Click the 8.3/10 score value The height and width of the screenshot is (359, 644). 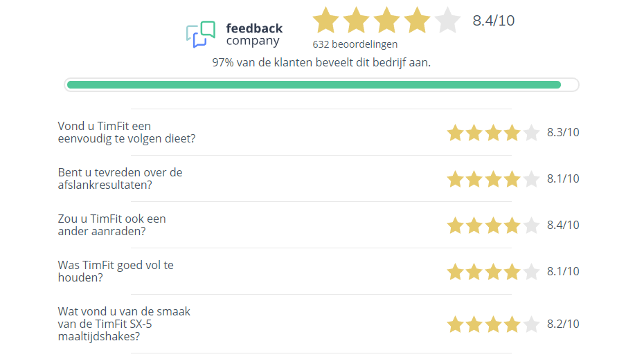(x=563, y=133)
